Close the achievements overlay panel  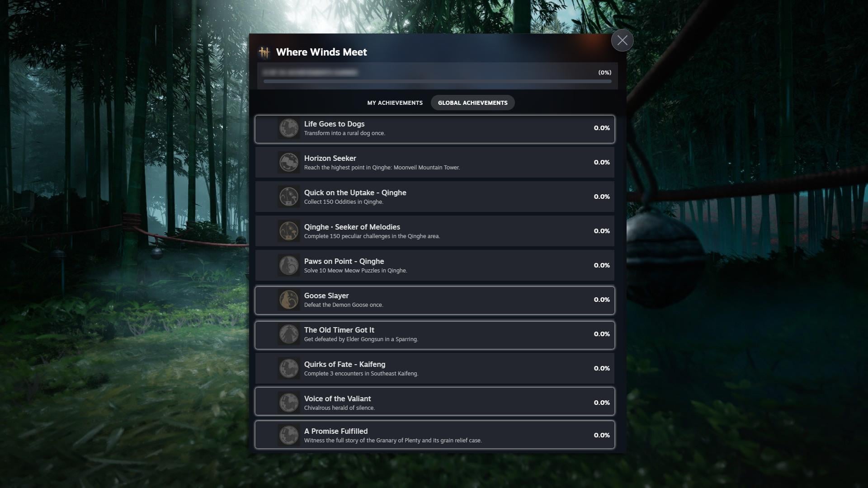pyautogui.click(x=622, y=40)
